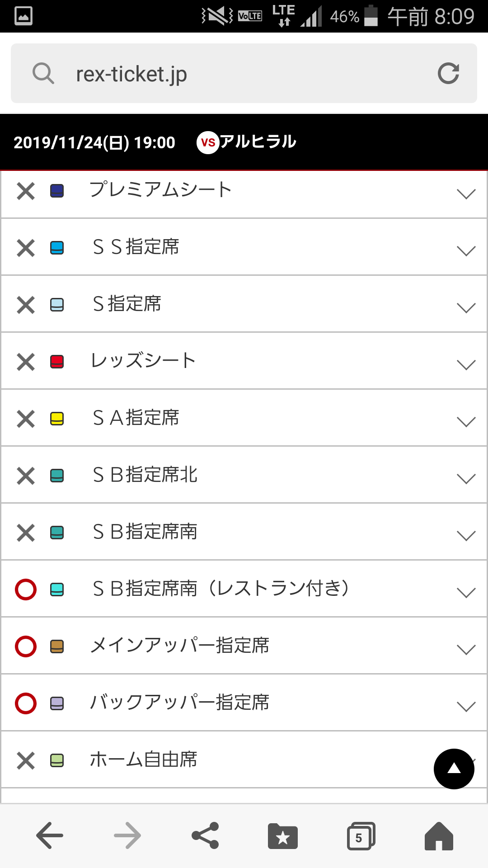Expand the レッズシート row chevron
Screen dimensions: 488x868
click(466, 365)
